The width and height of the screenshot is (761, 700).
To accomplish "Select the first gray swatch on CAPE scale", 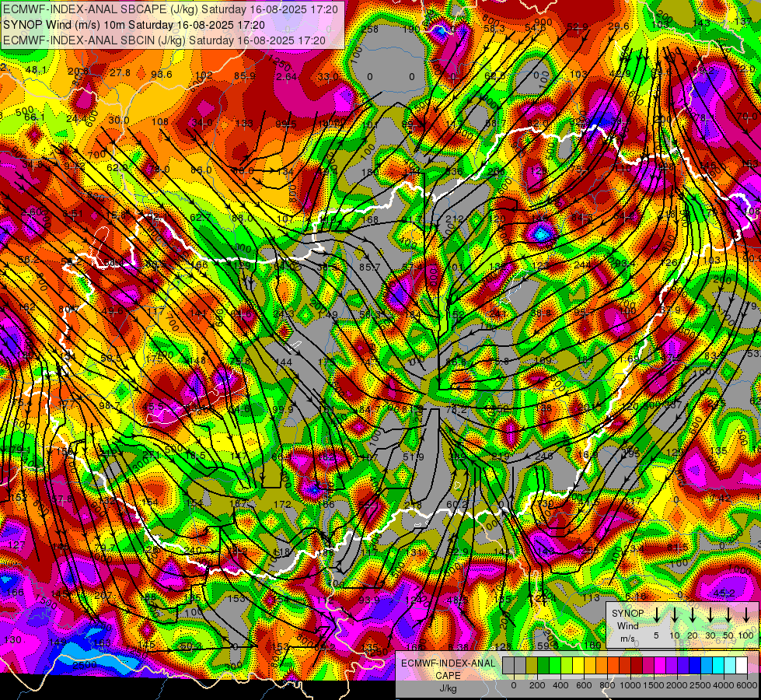I will pos(508,666).
